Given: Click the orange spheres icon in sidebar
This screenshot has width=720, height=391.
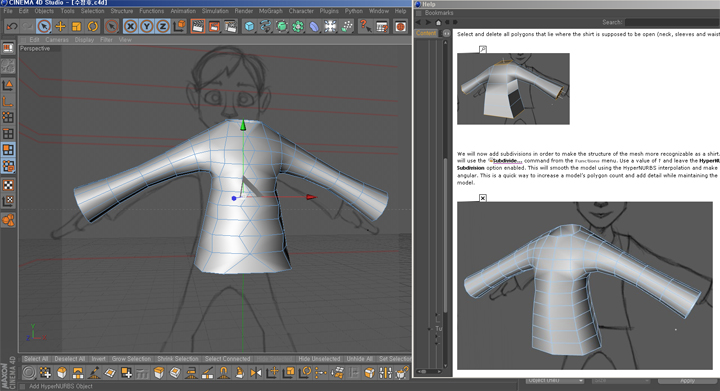Looking at the screenshot, I should (x=8, y=220).
